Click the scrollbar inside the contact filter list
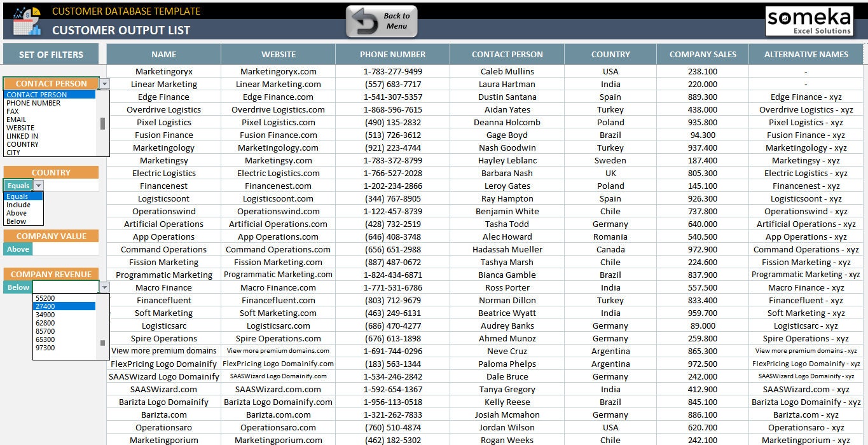The image size is (868, 445). coord(102,124)
